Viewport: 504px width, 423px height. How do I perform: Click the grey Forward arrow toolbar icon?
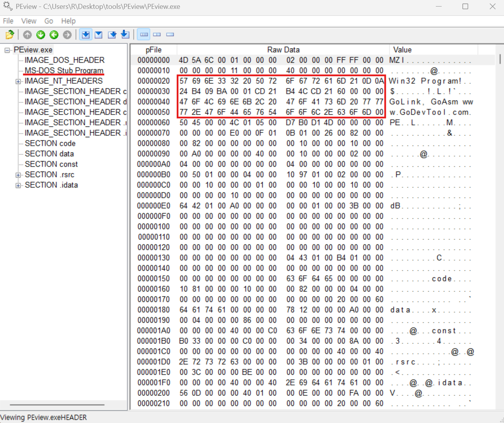[x=67, y=35]
